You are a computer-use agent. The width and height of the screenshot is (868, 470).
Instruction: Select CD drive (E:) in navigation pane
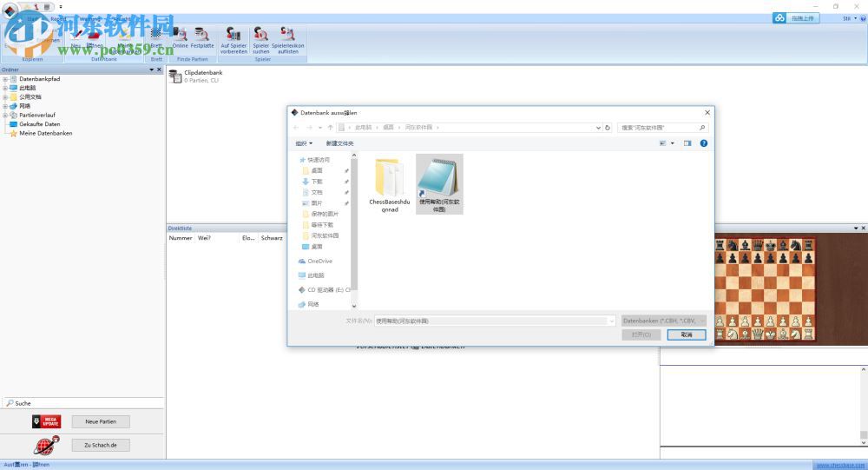click(325, 290)
